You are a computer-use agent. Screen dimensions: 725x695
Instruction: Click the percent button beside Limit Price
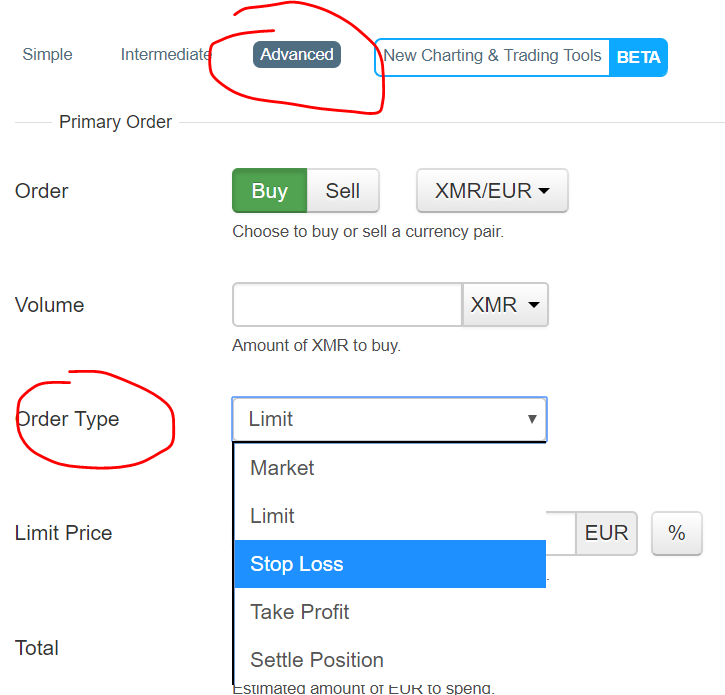(x=677, y=534)
